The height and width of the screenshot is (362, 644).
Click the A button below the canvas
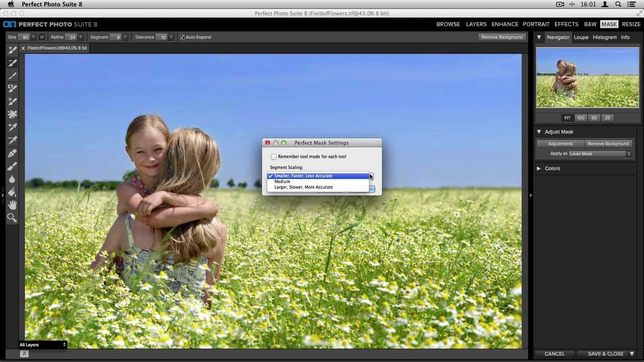point(24,354)
